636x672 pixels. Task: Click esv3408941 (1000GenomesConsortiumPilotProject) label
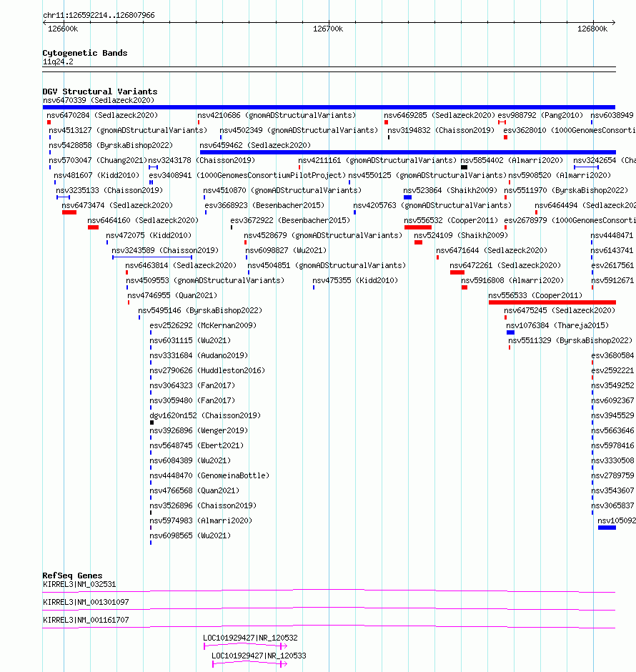pos(247,175)
